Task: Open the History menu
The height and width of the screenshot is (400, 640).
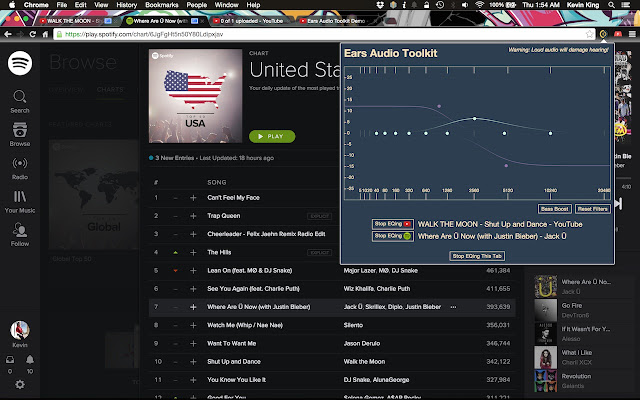Action: click(x=127, y=5)
